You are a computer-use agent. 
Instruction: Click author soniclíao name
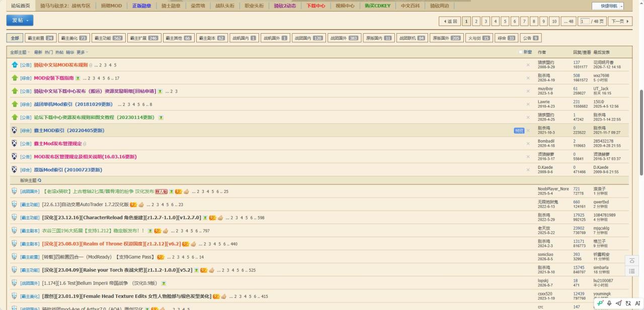coord(546,254)
